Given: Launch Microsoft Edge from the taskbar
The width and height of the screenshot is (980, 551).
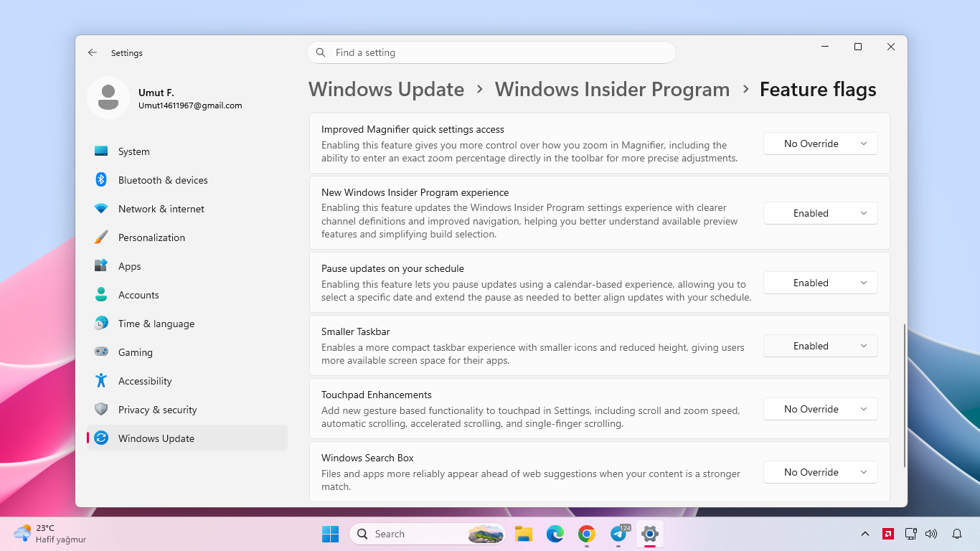Looking at the screenshot, I should tap(555, 534).
